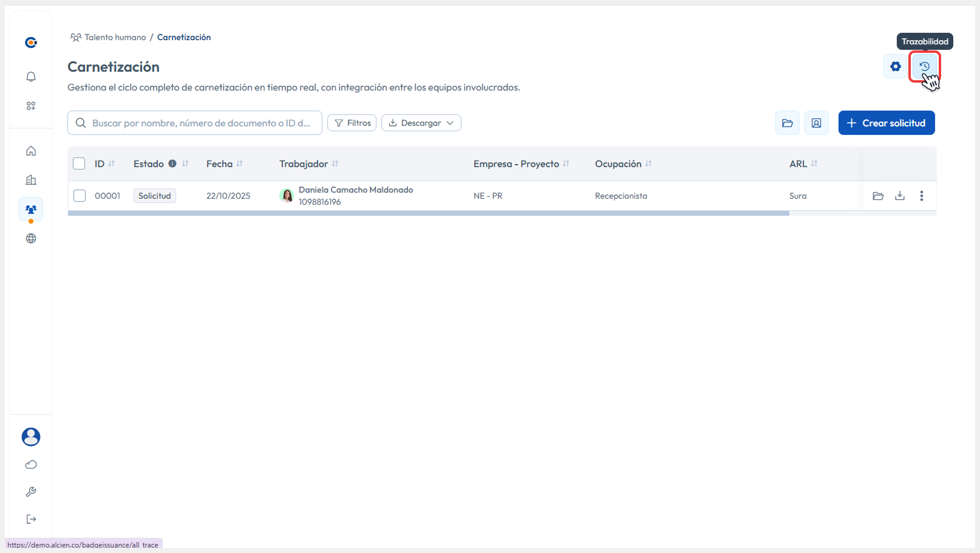Expand the Descargar dropdown
980x553 pixels.
421,123
